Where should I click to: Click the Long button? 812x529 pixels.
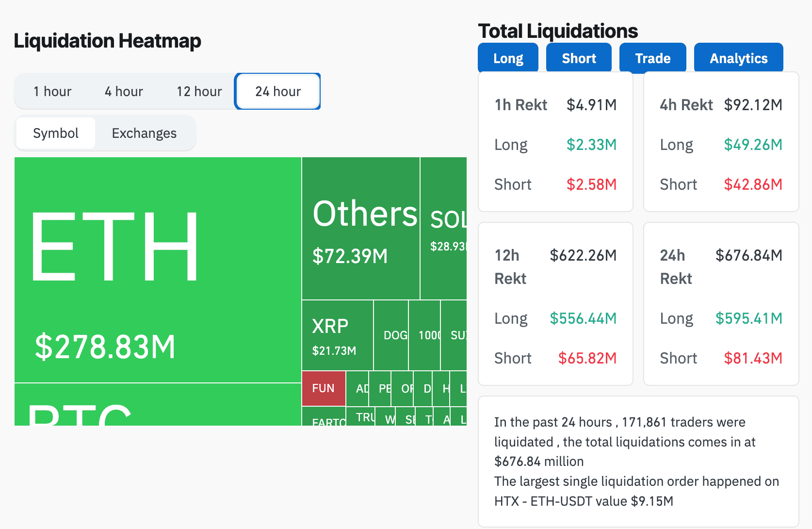point(508,58)
